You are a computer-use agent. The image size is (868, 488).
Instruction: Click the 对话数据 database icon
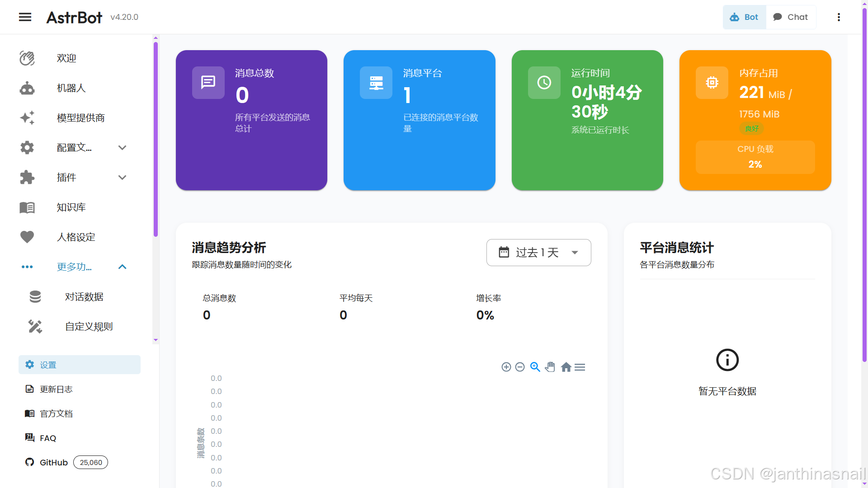[x=35, y=297]
